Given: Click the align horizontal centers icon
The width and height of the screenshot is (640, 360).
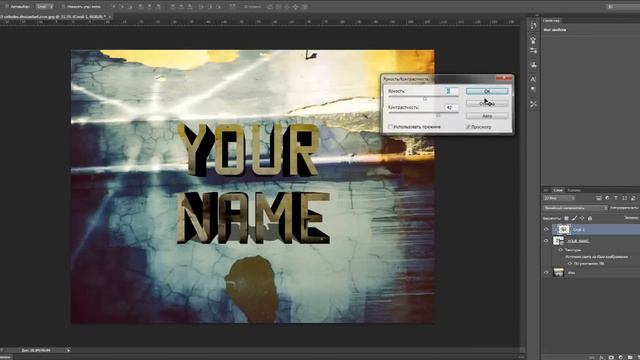Looking at the screenshot, I should (149, 7).
